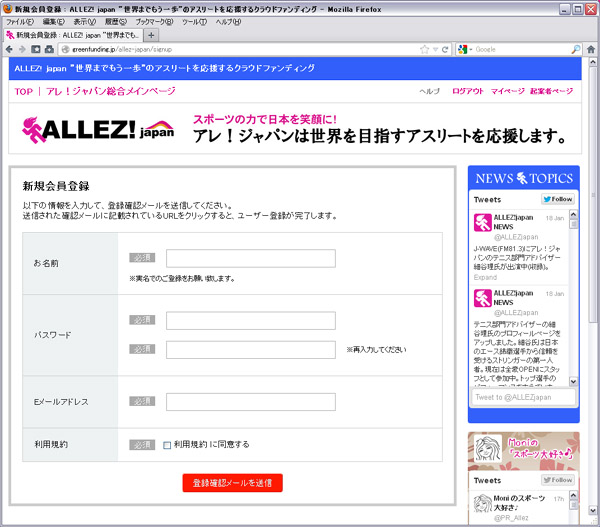This screenshot has height=527, width=600.
Task: Open the URL bar history dropdown arrow
Action: click(434, 48)
